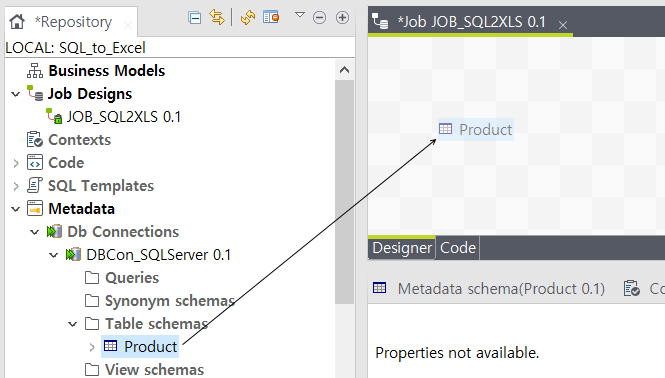Select the Code tree item
The image size is (665, 378).
(x=66, y=163)
